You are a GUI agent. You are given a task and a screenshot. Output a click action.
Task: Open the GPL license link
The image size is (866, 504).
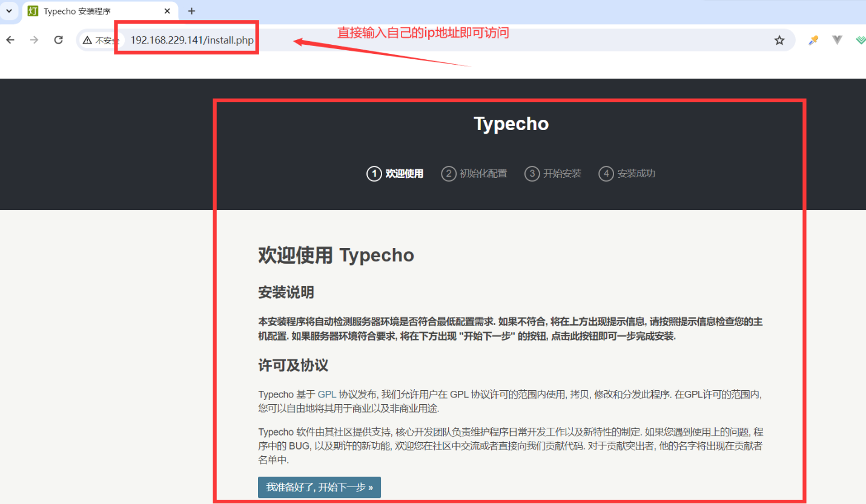point(326,394)
